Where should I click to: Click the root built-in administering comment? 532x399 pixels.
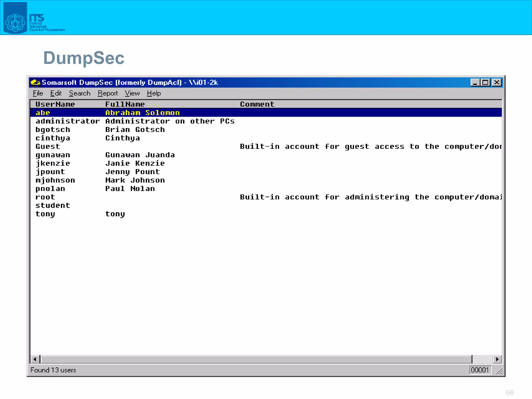[x=371, y=197]
